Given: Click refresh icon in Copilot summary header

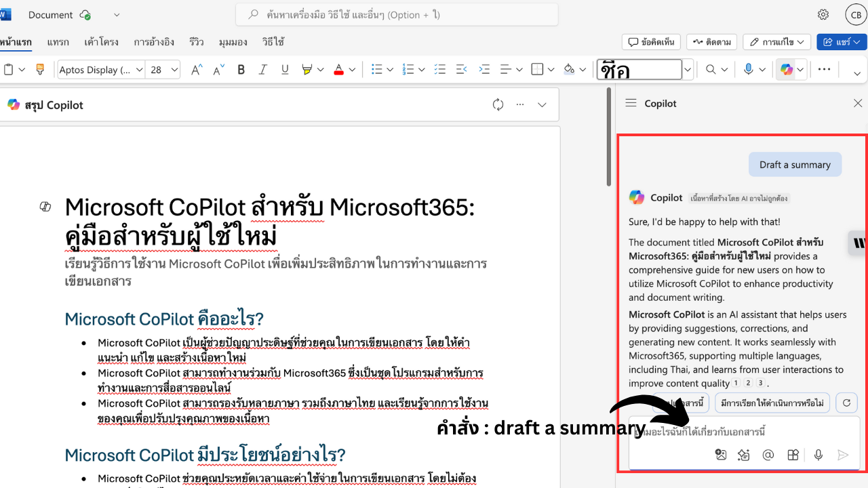Looking at the screenshot, I should click(498, 104).
